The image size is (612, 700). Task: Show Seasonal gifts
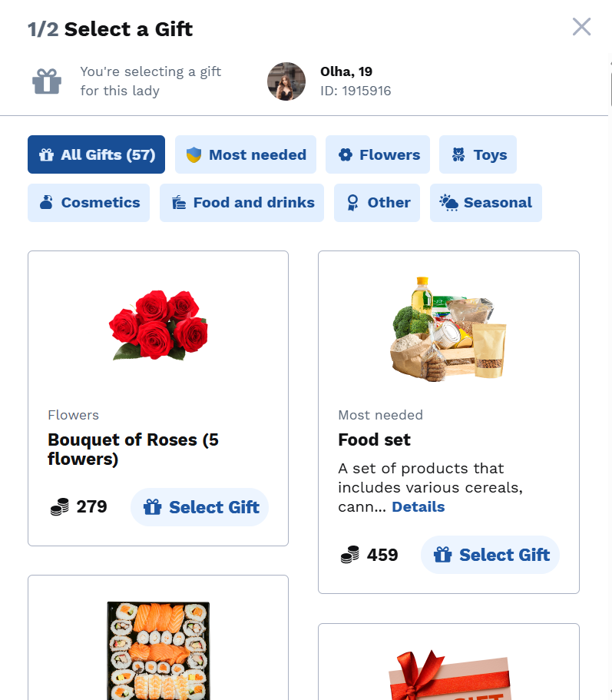tap(485, 203)
